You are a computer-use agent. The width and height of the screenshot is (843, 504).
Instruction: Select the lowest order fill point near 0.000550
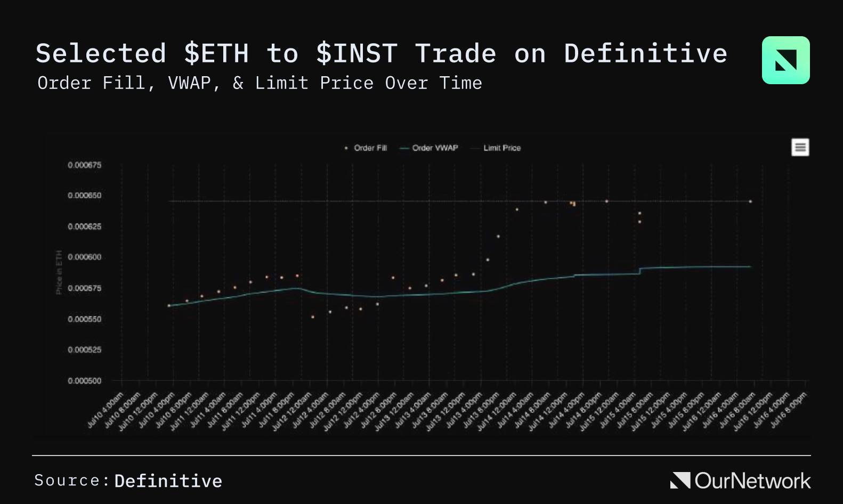click(313, 317)
